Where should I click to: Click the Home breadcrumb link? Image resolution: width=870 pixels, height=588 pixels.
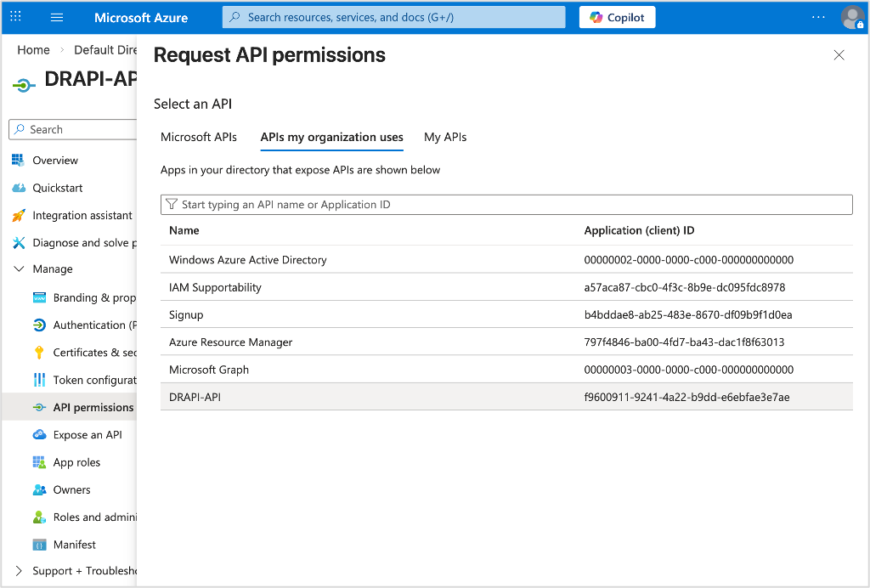33,49
